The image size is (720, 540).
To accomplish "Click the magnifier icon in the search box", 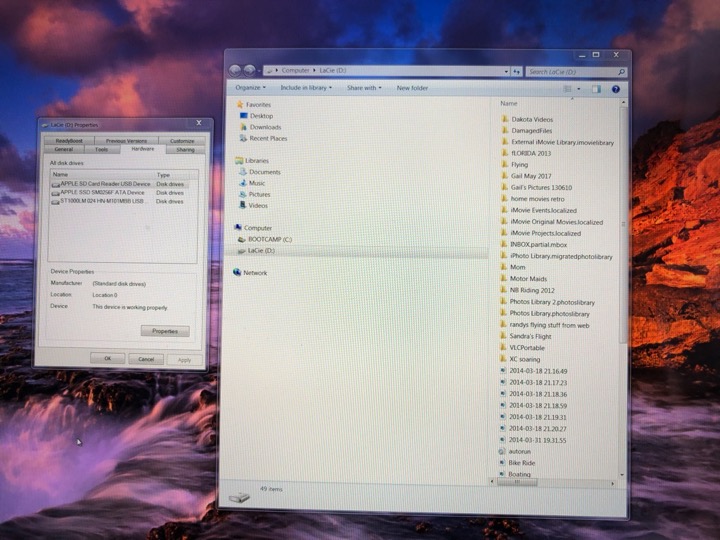I will pos(621,72).
